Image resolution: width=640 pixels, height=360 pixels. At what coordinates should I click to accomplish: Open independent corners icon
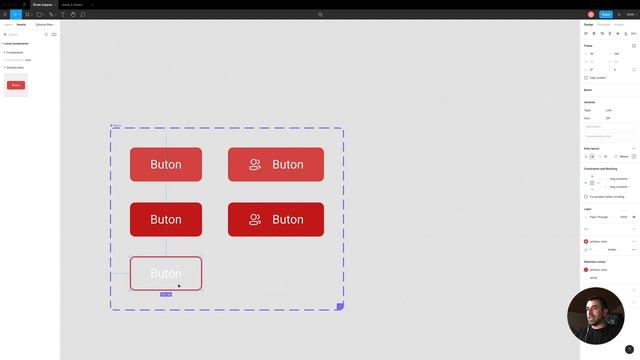pos(634,70)
